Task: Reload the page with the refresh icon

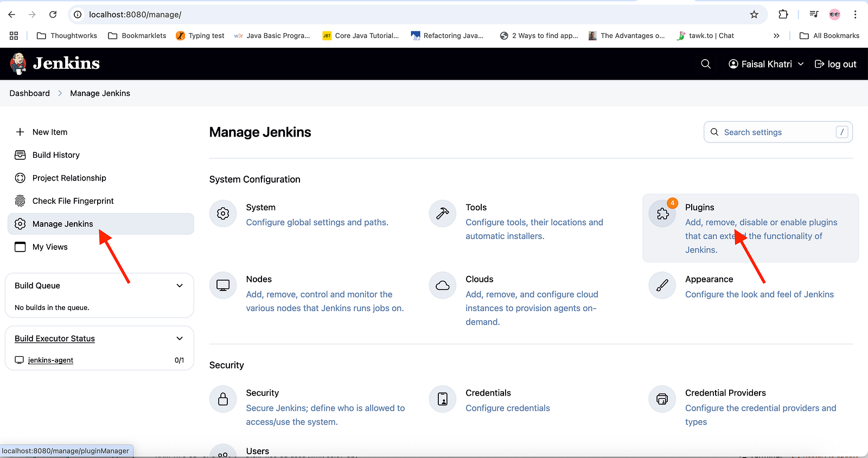Action: click(53, 15)
